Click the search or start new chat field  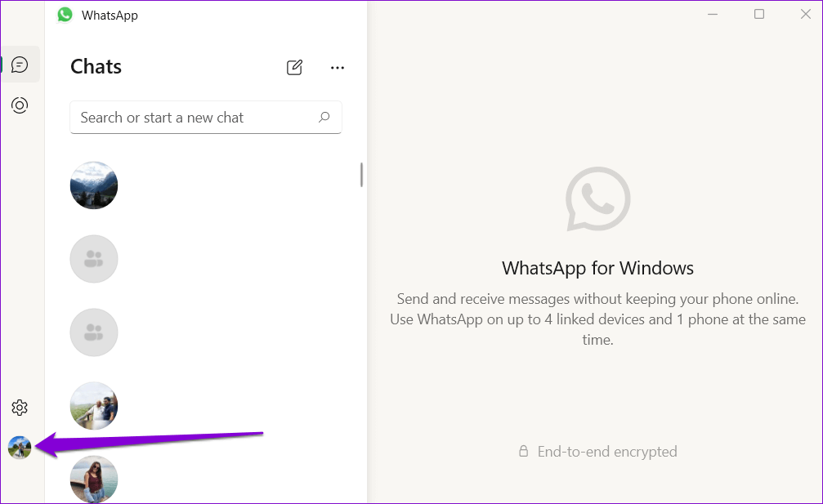pos(206,118)
